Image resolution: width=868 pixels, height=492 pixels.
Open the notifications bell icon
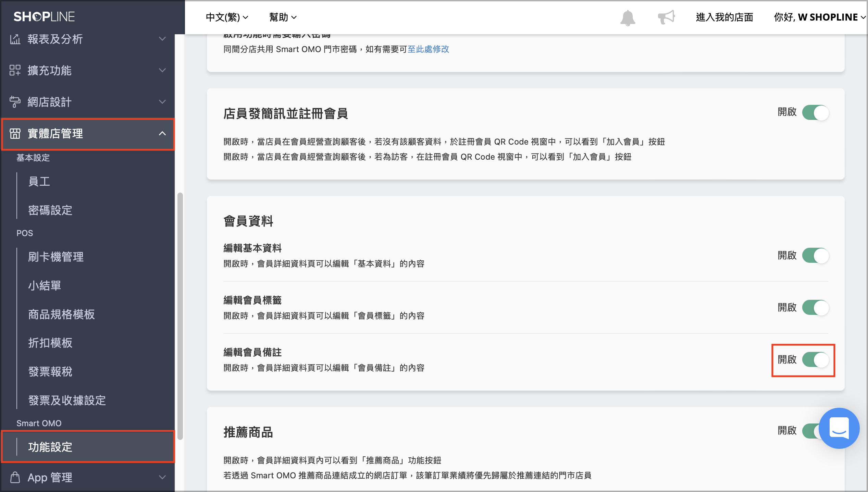(x=628, y=17)
